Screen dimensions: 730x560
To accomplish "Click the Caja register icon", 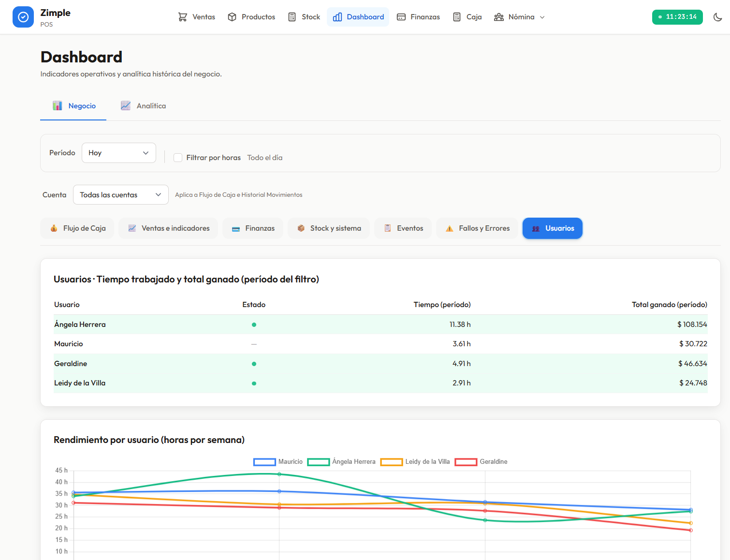I will point(457,17).
